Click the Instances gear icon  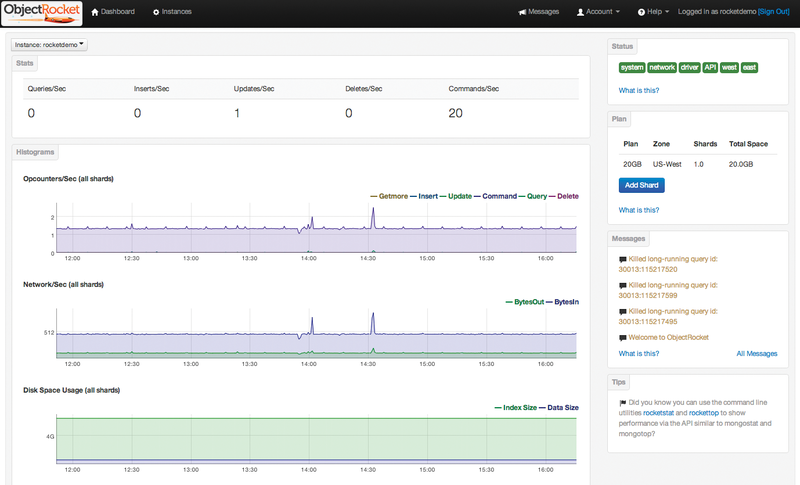point(156,12)
